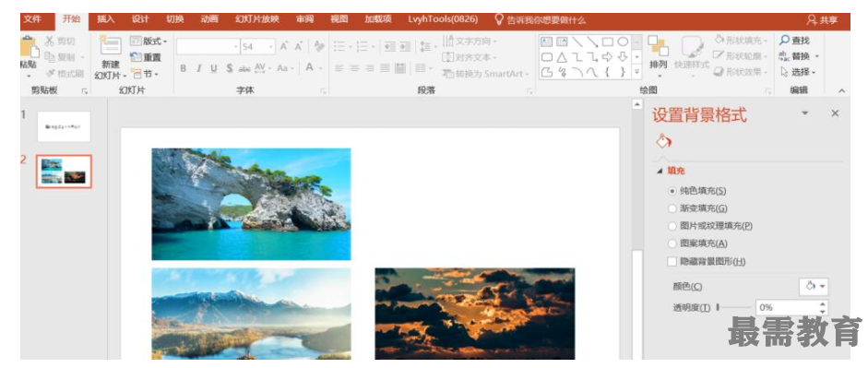Expand the shapes gallery More arrow
This screenshot has height=368, width=868.
pyautogui.click(x=636, y=72)
